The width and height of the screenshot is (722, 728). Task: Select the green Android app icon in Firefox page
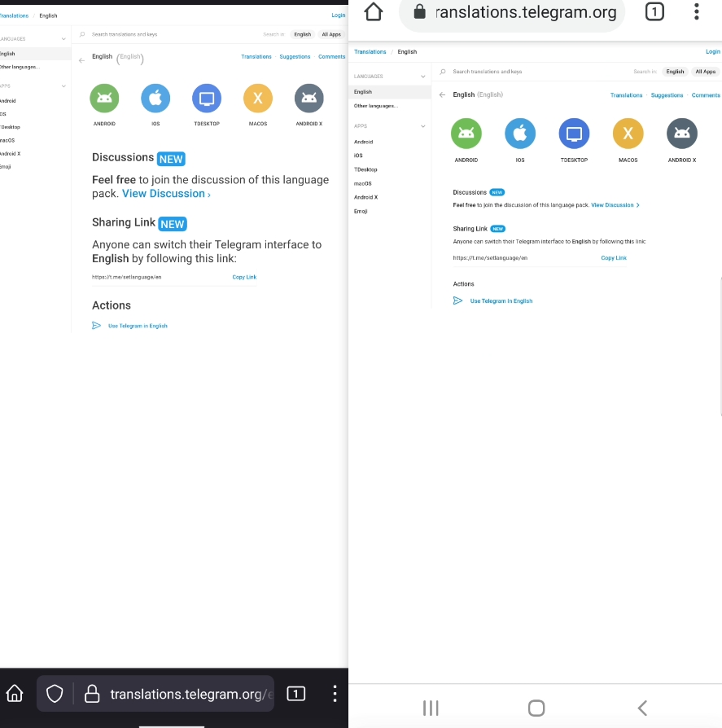(x=104, y=99)
